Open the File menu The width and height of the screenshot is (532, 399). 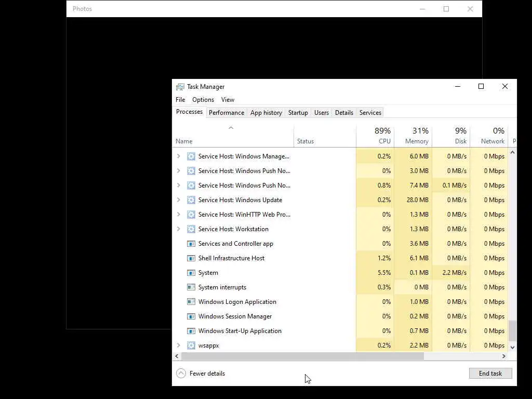pyautogui.click(x=180, y=100)
